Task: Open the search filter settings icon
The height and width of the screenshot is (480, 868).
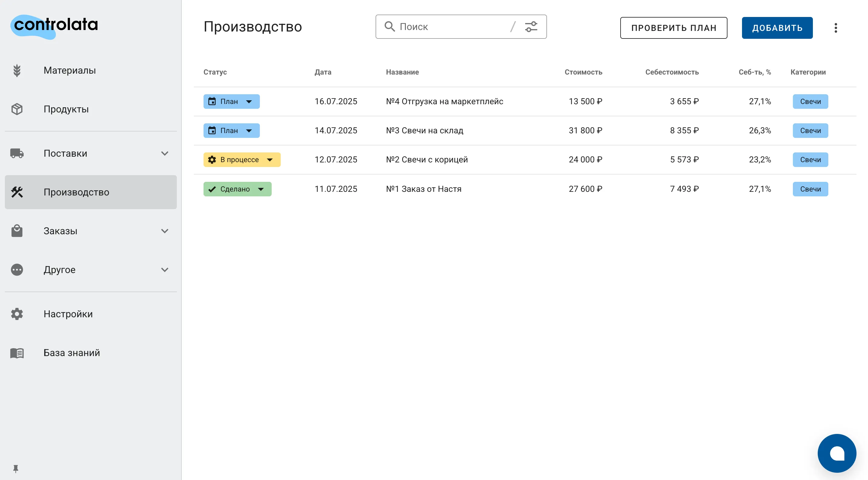Action: coord(531,27)
